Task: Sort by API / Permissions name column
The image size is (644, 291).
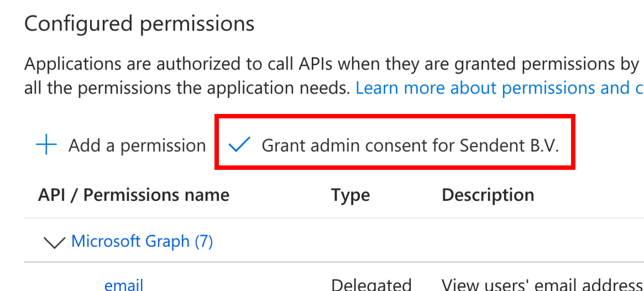Action: pyautogui.click(x=134, y=195)
